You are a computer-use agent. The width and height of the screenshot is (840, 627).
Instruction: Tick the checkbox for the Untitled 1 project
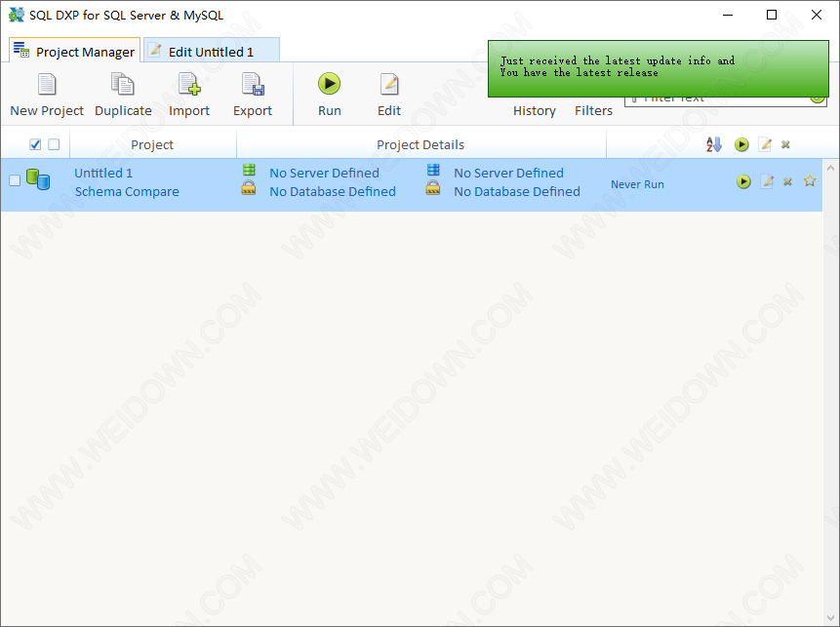click(x=15, y=180)
